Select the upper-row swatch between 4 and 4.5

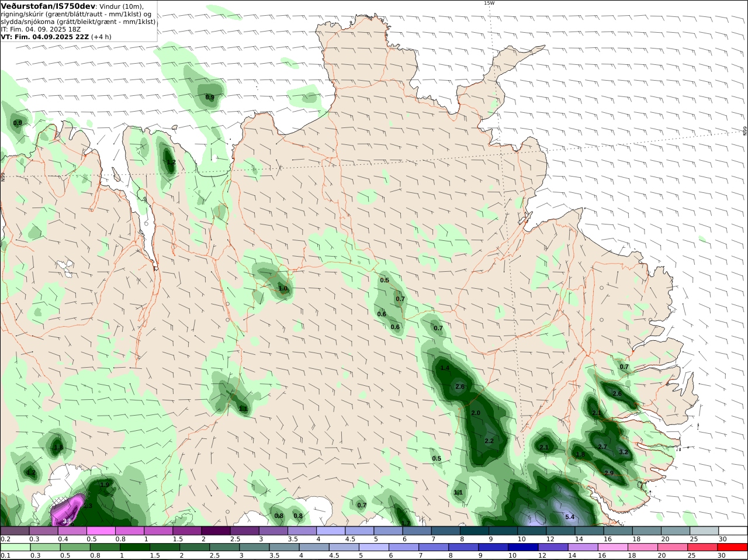331,531
